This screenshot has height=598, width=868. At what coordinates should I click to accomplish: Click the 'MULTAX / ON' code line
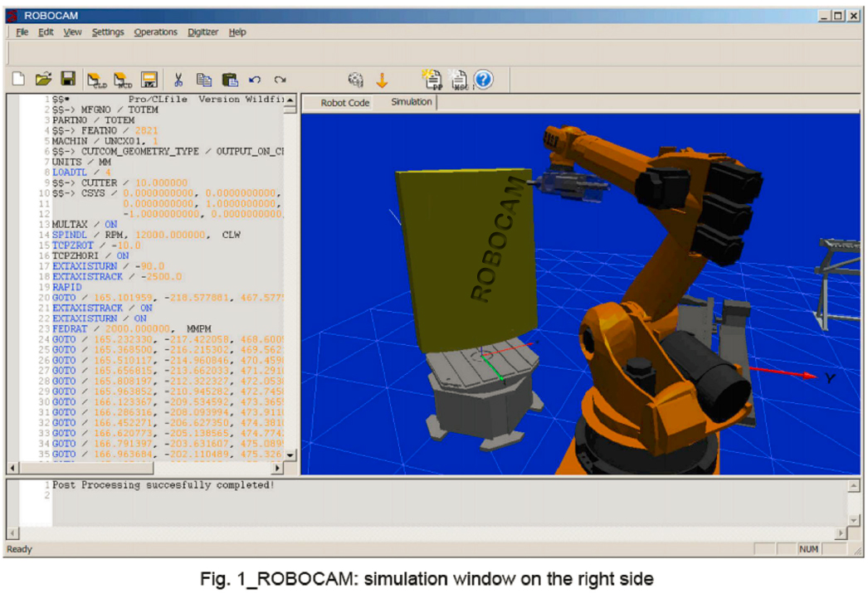click(x=85, y=225)
